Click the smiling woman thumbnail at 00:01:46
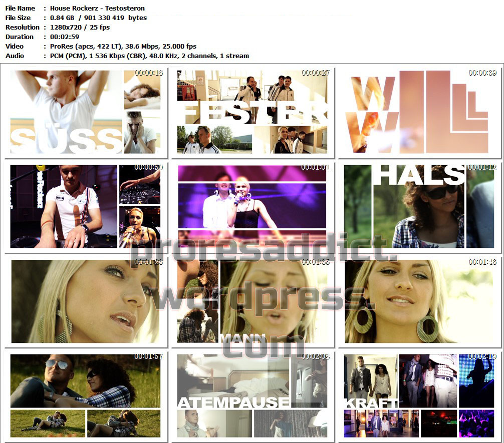The height and width of the screenshot is (443, 504). coord(420,301)
